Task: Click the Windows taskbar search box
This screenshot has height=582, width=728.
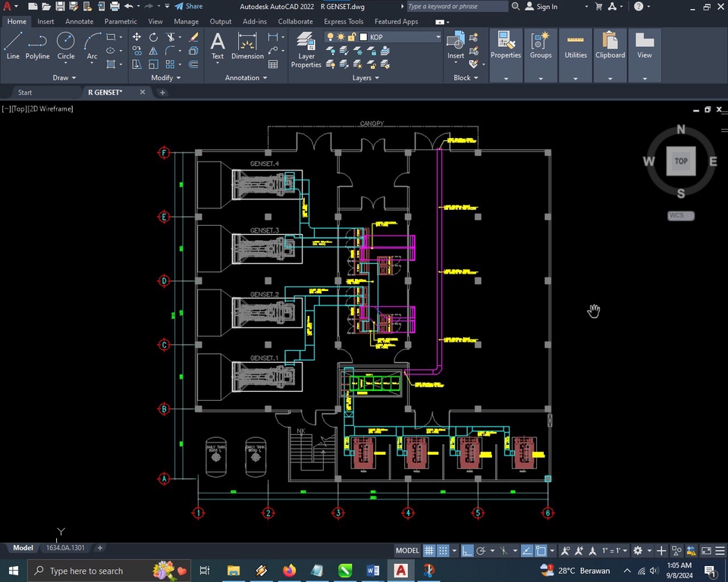Action: point(109,571)
